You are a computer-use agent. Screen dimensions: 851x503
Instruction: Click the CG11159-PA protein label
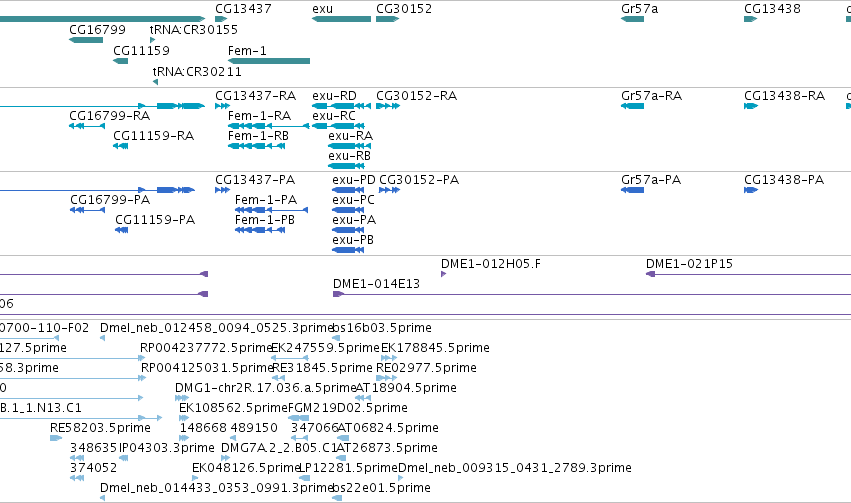155,220
